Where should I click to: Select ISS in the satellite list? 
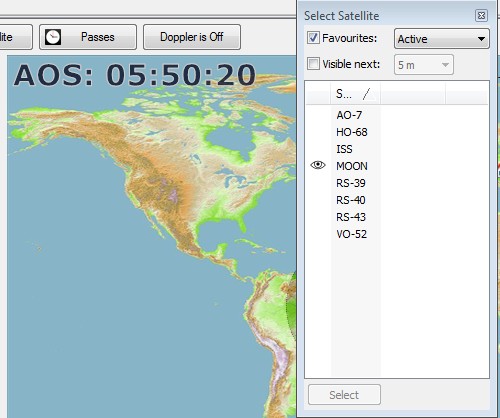click(x=344, y=149)
